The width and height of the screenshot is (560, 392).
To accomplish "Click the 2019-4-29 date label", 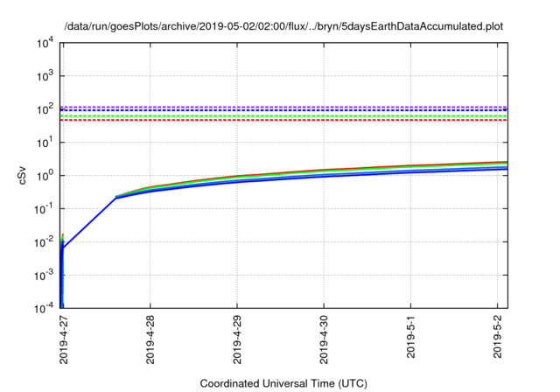I will pos(237,339).
